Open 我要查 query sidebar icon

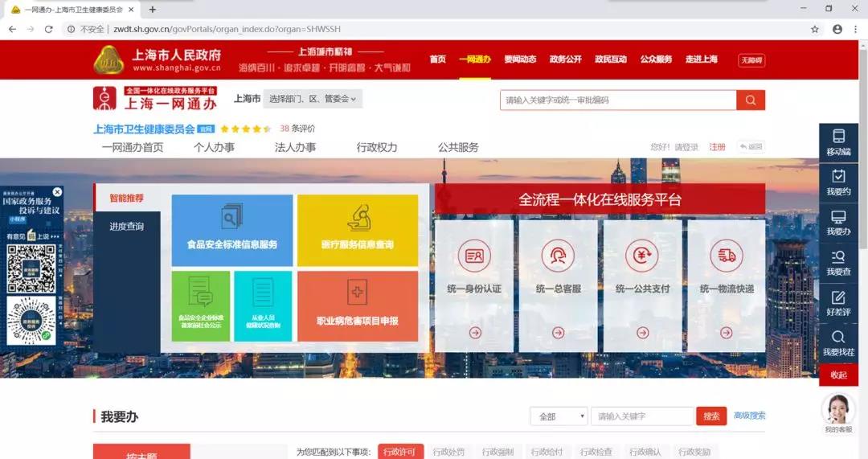coord(838,264)
